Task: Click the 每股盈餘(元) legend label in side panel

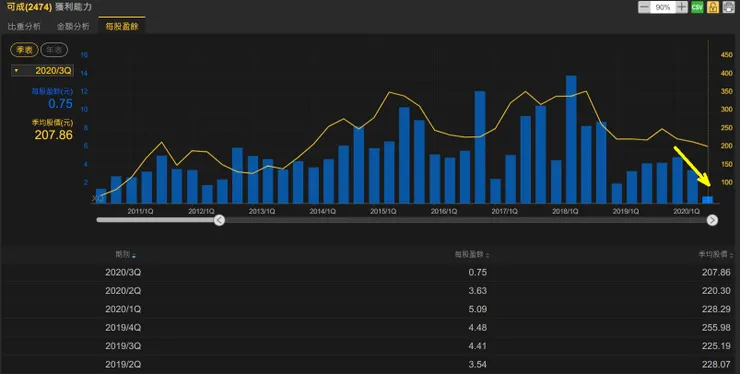Action: pyautogui.click(x=52, y=92)
